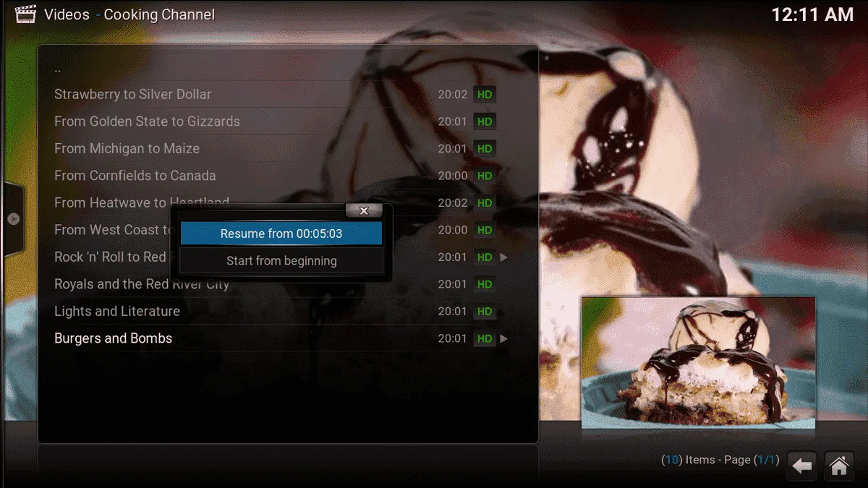Click the Items - Page count label
The image size is (868, 488).
(x=720, y=460)
